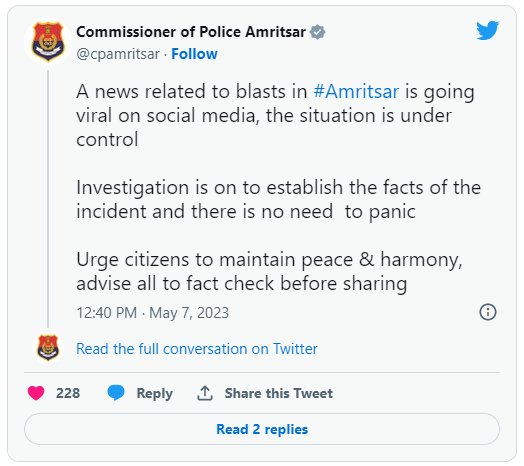Screen dimensions: 524x466
Task: Click the tweet paragraph urging peace & harmony
Action: [x=269, y=271]
